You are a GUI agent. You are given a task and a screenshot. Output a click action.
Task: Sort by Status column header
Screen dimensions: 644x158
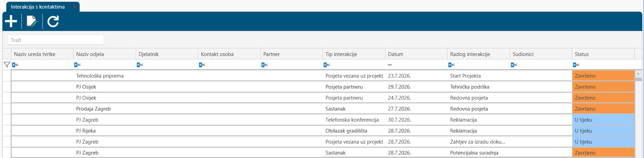point(603,54)
